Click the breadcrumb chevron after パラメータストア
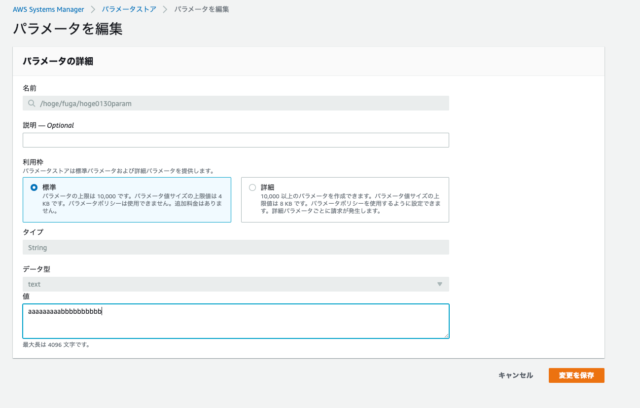The image size is (640, 408). click(166, 8)
